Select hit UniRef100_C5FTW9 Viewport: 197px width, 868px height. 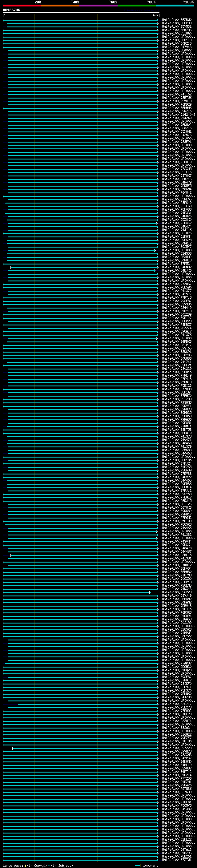coord(177,521)
